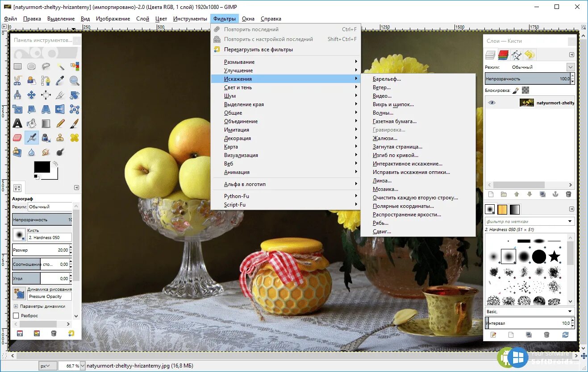Expand the Свет и тень submenu
Image resolution: width=588 pixels, height=372 pixels.
tap(285, 87)
